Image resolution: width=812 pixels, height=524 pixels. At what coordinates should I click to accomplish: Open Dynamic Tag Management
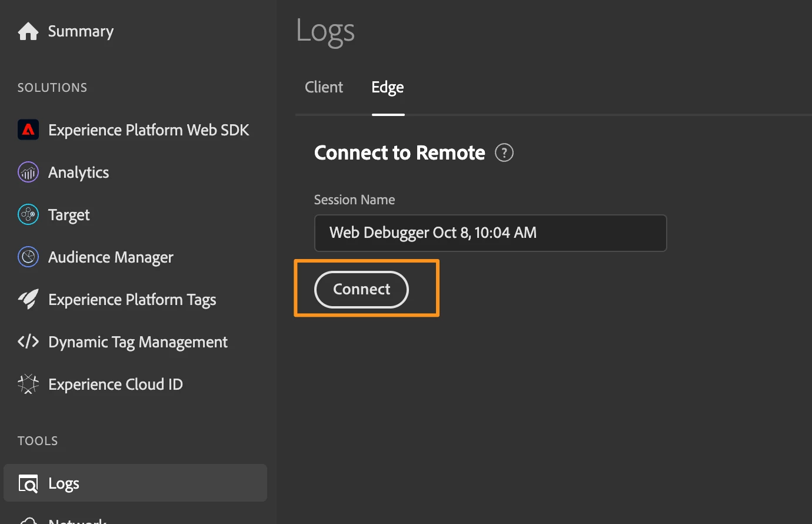[138, 342]
